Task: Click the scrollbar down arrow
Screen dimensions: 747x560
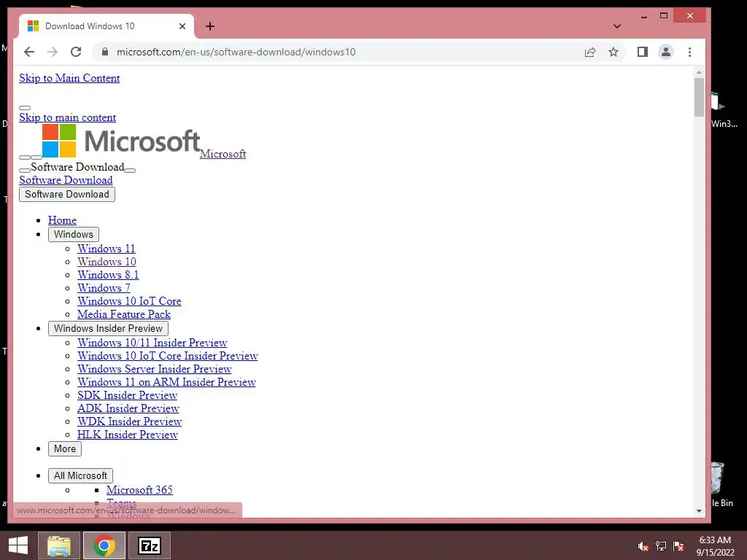Action: [x=699, y=511]
